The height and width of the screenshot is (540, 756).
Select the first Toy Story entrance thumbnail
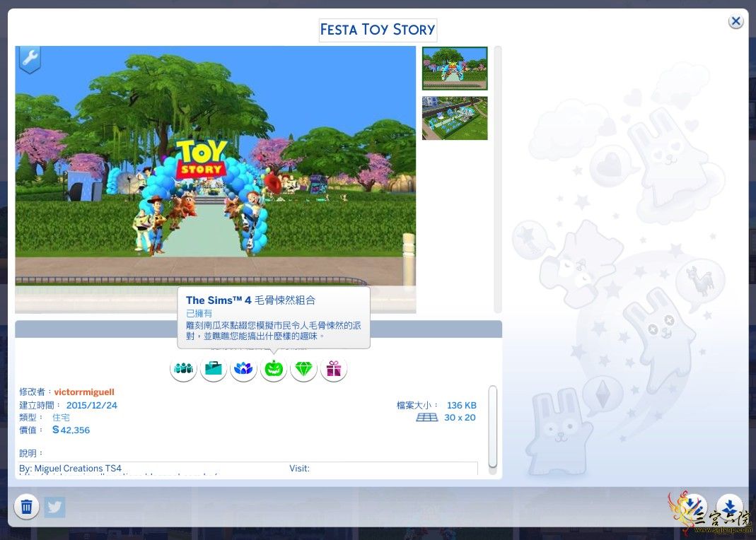[455, 69]
